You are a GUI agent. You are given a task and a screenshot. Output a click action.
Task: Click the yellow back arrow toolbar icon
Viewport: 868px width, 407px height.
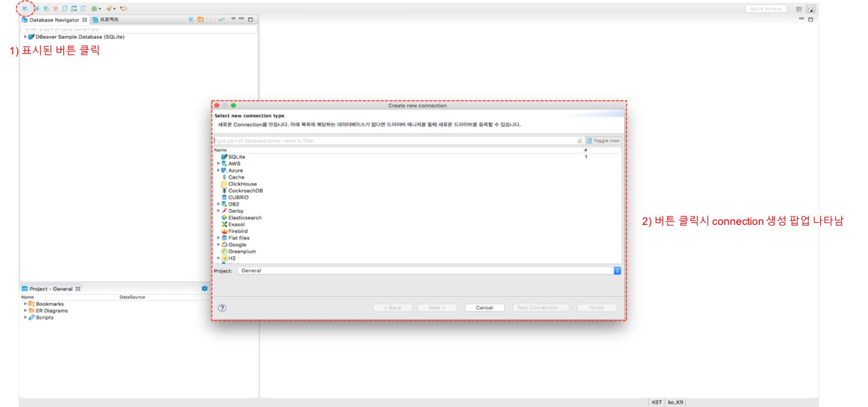click(124, 8)
